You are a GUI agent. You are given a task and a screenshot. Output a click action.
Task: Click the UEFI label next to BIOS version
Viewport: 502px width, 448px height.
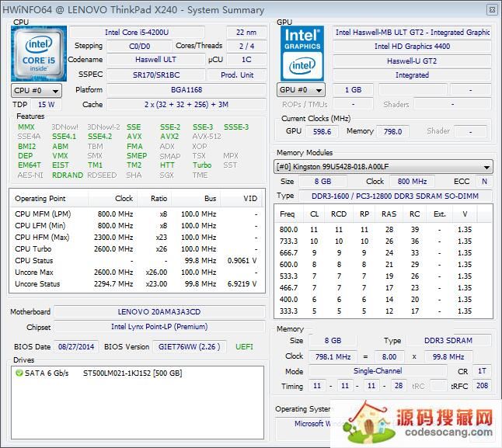(x=244, y=346)
